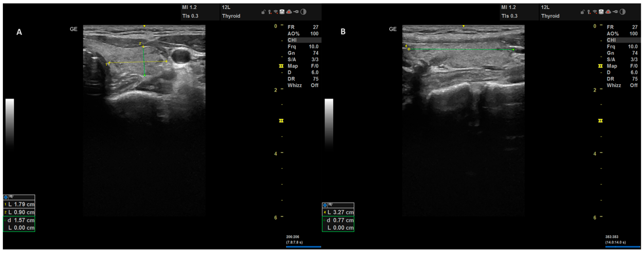
Task: Click the Whizz Off setting in panel A
Action: click(x=303, y=85)
